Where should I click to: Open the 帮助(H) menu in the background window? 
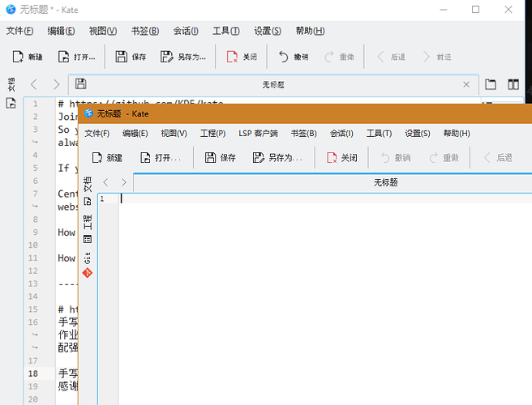(310, 31)
